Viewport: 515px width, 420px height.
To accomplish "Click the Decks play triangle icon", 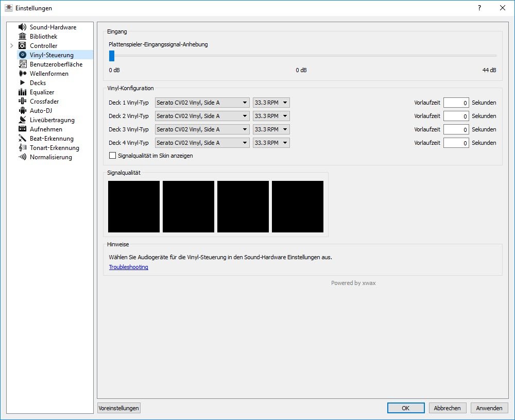I will 22,82.
